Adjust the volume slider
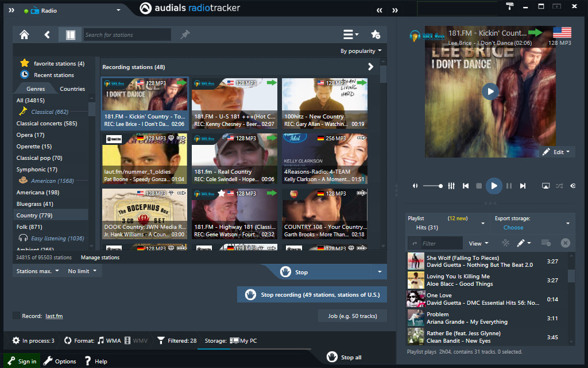 433,186
